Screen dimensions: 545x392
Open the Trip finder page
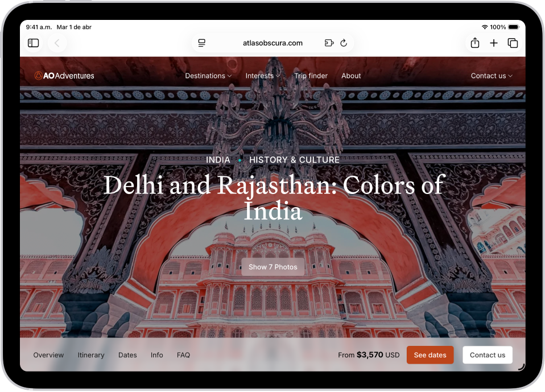311,76
